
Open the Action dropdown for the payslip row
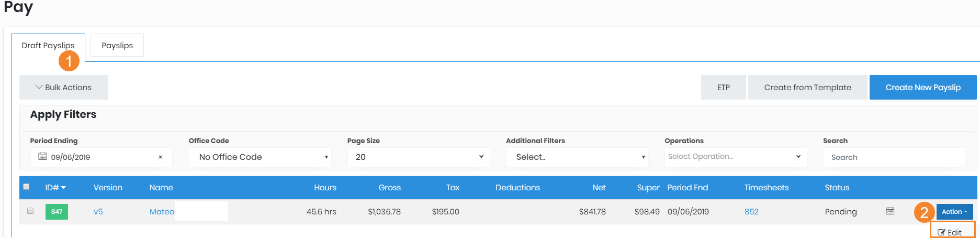954,212
